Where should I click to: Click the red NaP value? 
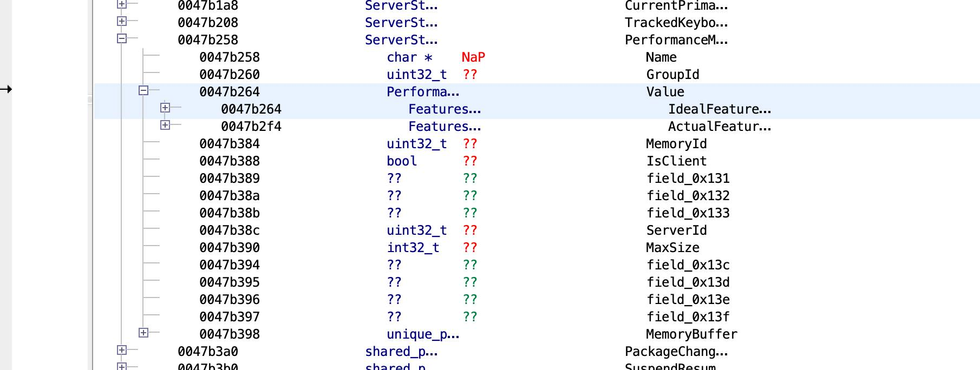tap(473, 57)
